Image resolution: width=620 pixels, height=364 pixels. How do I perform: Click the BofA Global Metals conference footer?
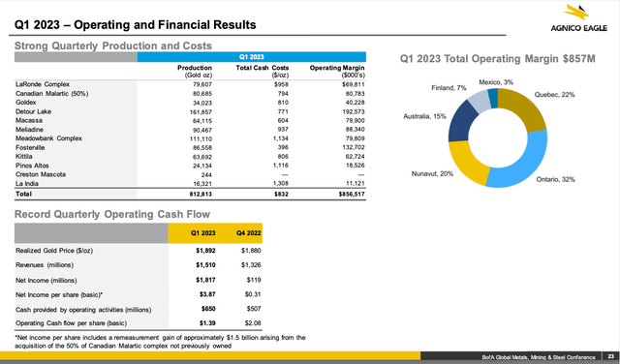pyautogui.click(x=539, y=357)
